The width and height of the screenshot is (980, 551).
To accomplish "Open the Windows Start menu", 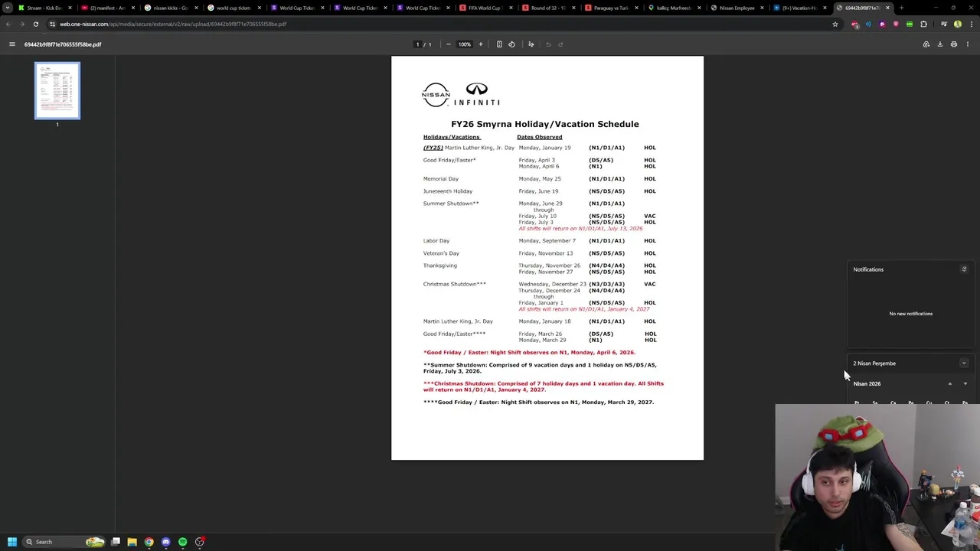I will [11, 542].
